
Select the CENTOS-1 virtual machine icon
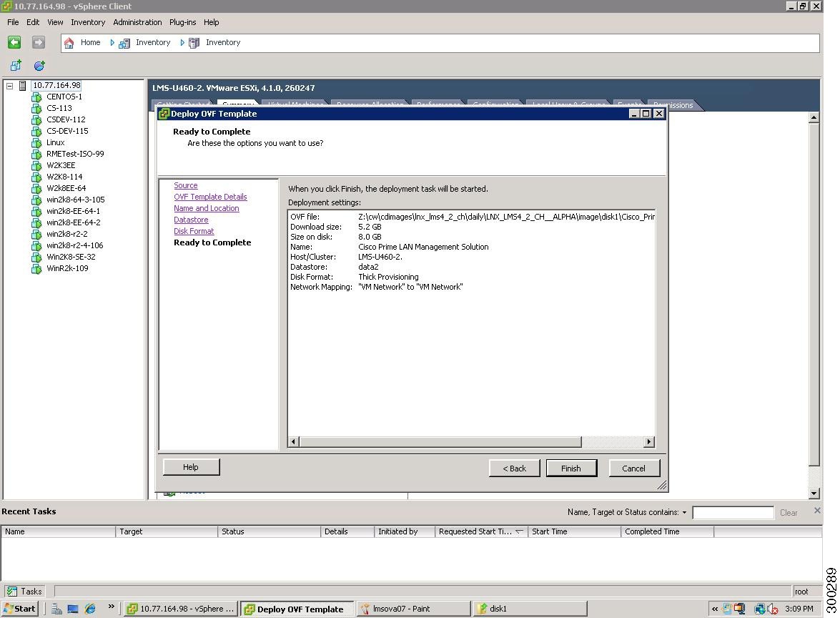(36, 97)
